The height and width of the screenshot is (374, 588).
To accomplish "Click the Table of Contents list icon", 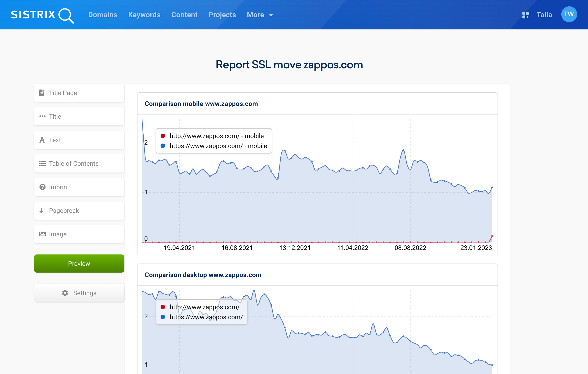I will [x=43, y=163].
